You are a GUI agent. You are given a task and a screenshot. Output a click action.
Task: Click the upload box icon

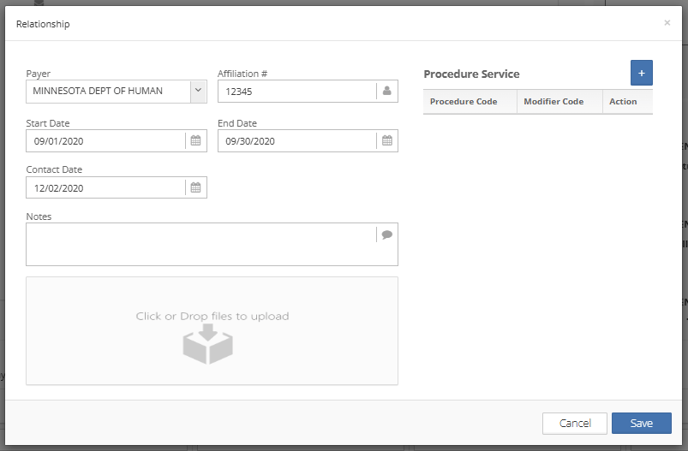(x=207, y=346)
